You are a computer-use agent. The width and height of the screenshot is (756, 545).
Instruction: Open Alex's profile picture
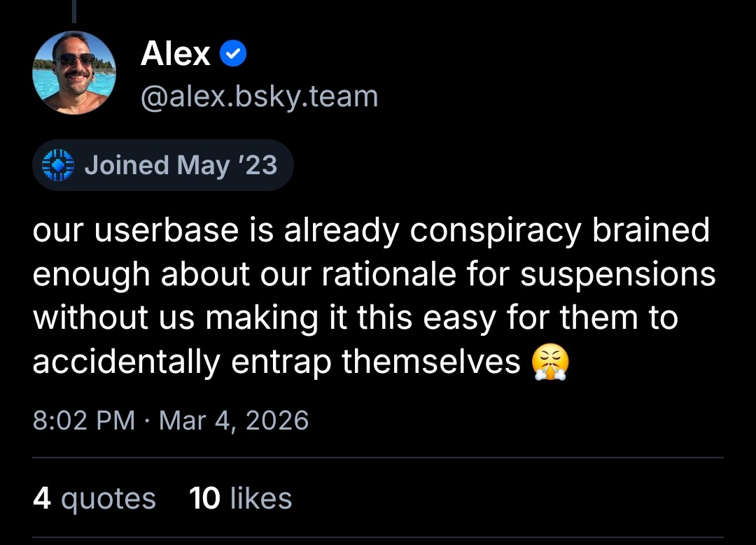[x=74, y=73]
